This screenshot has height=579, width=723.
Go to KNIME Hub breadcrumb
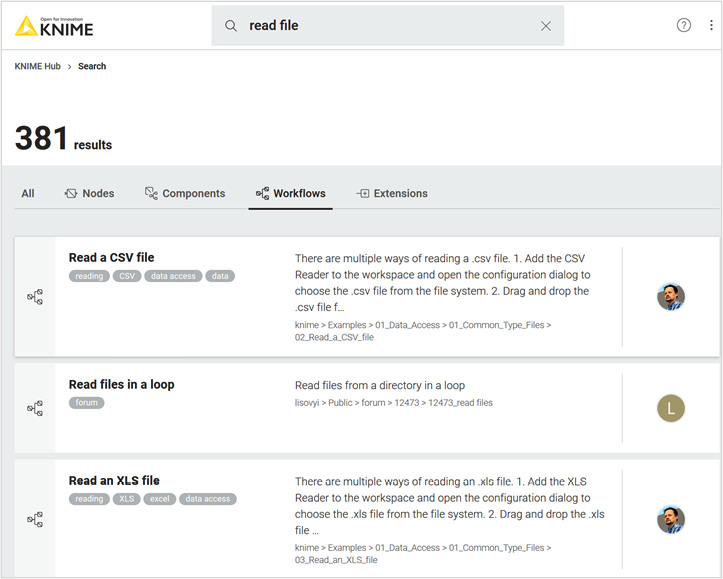(37, 66)
